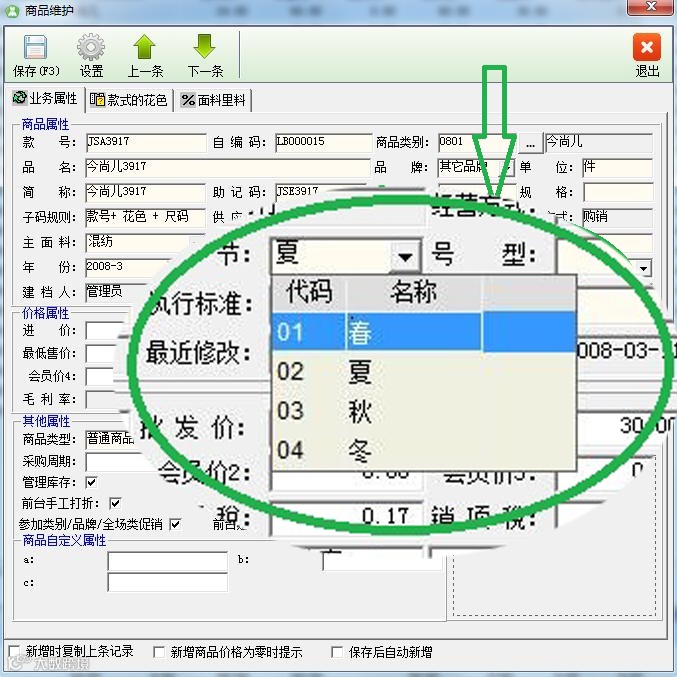
Task: Open category browse button (...)
Action: (531, 143)
